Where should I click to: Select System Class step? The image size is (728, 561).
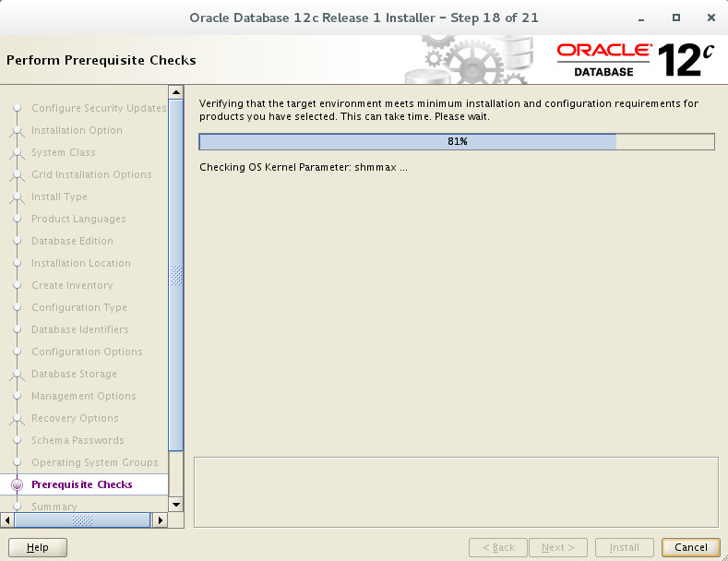tap(64, 152)
